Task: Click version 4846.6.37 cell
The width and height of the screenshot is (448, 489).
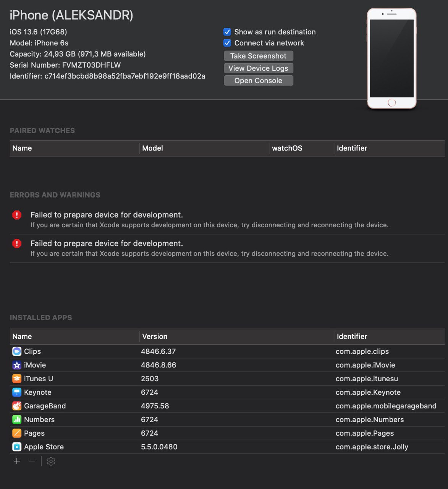Action: [158, 351]
